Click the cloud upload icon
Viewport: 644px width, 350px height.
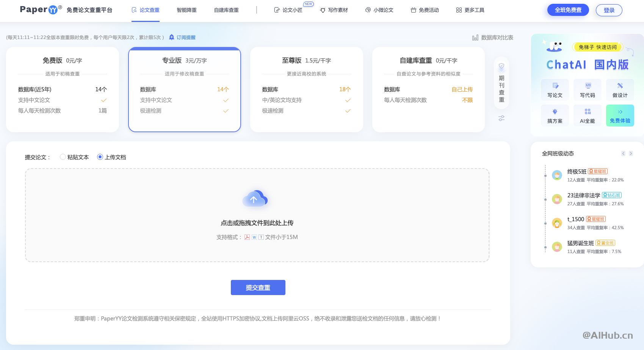coord(255,198)
